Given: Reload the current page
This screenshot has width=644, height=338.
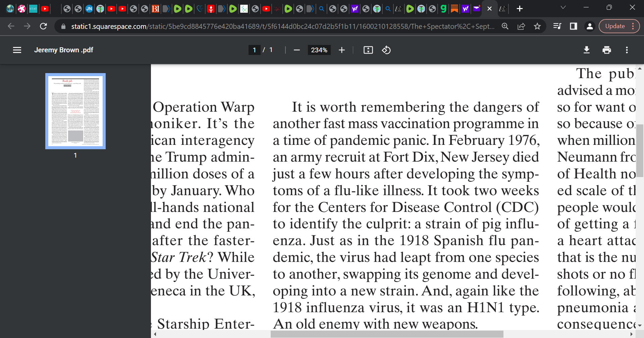Looking at the screenshot, I should click(x=43, y=26).
